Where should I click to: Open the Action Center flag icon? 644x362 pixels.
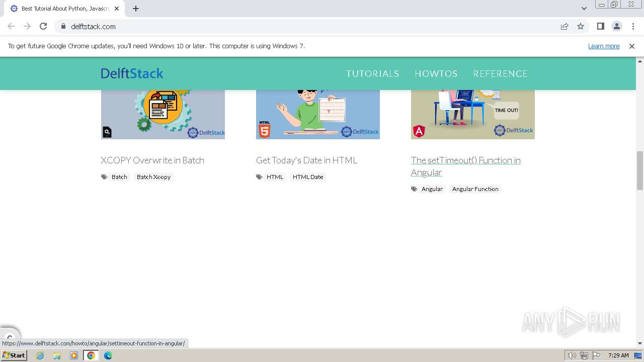pyautogui.click(x=596, y=355)
